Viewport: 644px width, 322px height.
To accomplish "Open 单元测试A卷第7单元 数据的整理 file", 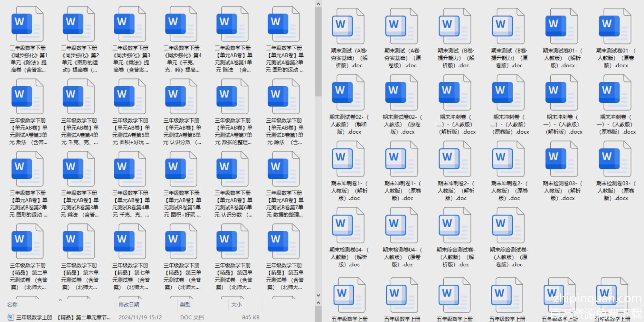I will click(x=233, y=97).
